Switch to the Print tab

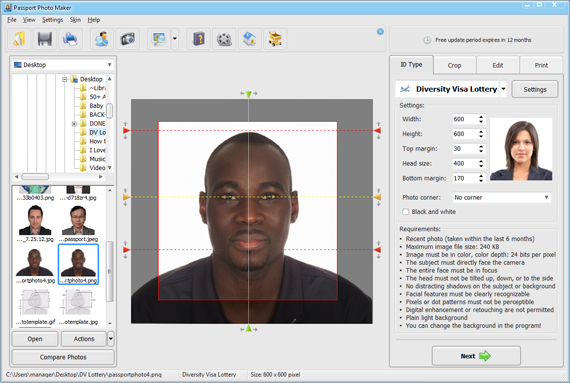coord(541,65)
